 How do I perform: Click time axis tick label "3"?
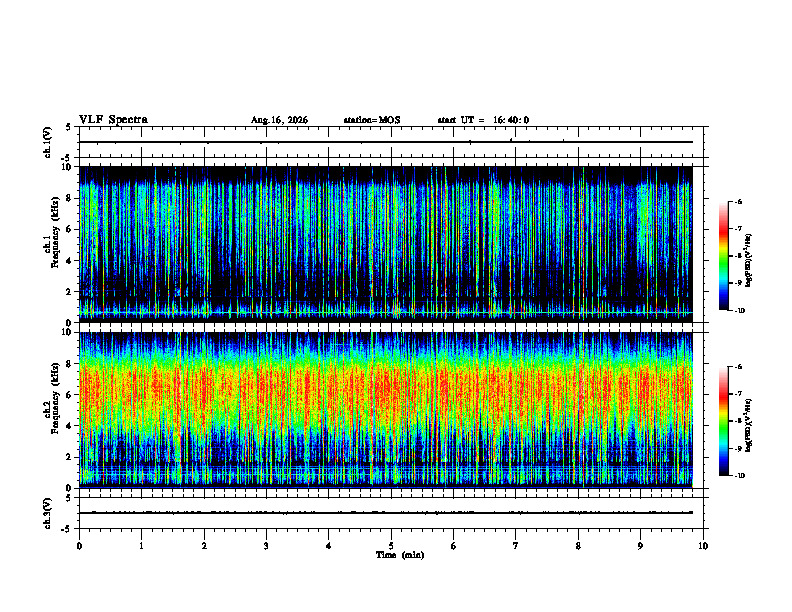[266, 546]
